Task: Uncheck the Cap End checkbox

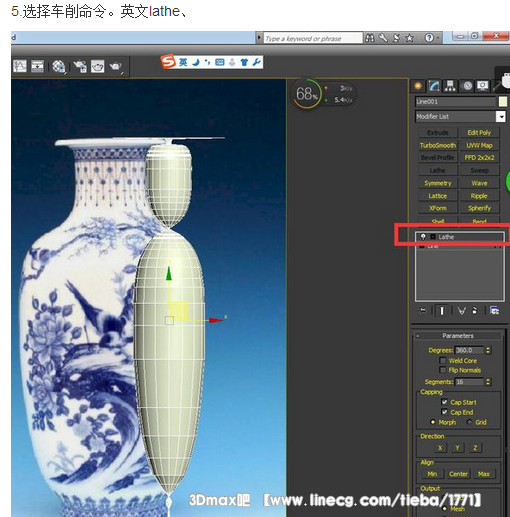Action: [x=444, y=412]
